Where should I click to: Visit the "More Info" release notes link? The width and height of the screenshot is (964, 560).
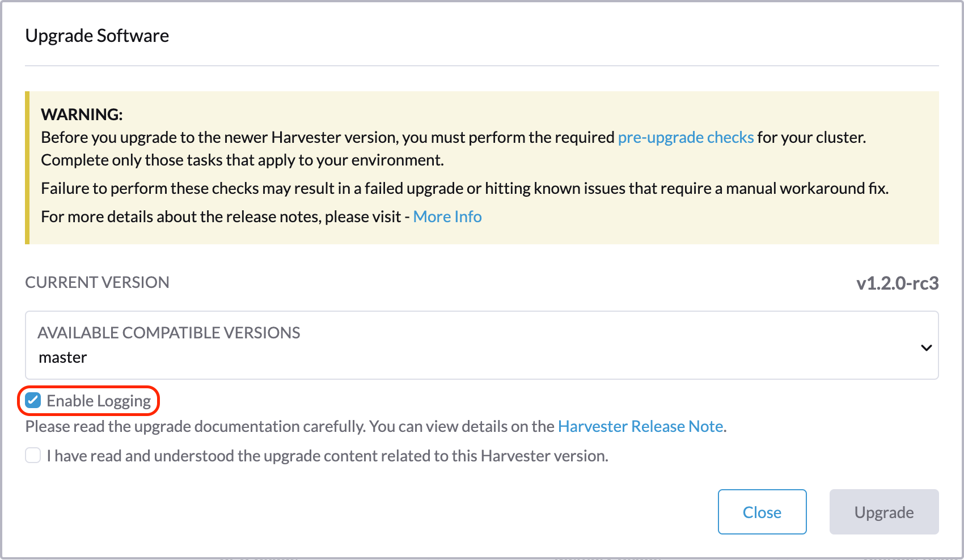447,217
